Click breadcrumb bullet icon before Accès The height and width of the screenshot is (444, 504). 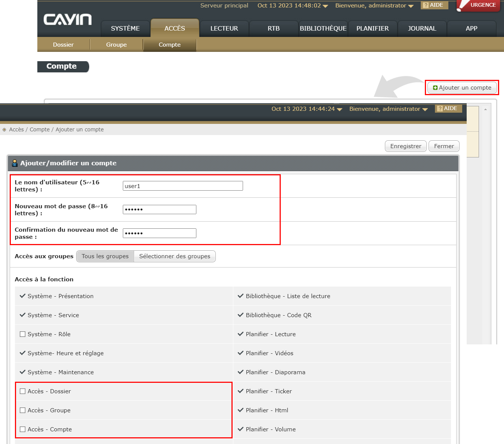point(4,130)
